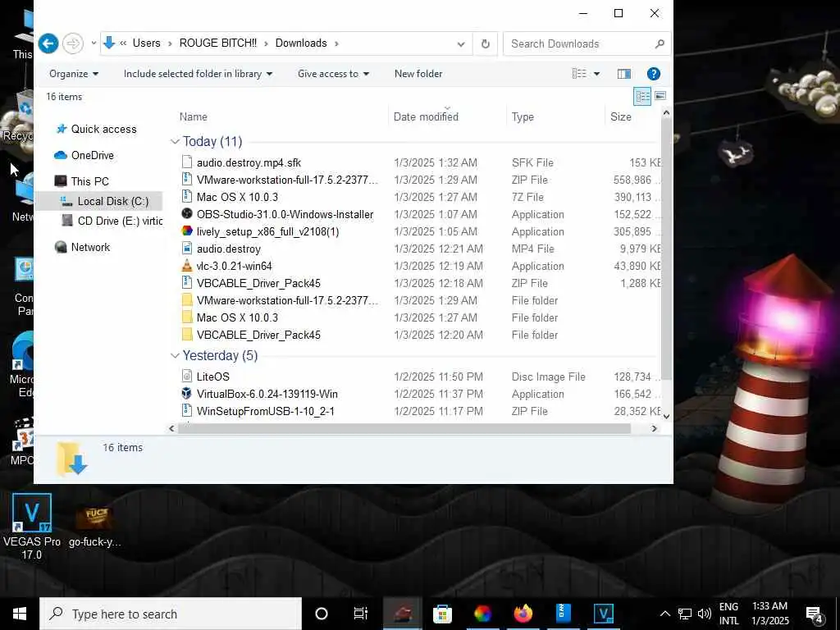Screen dimensions: 840x630
Task: Switch to the large icons view
Action: (660, 96)
